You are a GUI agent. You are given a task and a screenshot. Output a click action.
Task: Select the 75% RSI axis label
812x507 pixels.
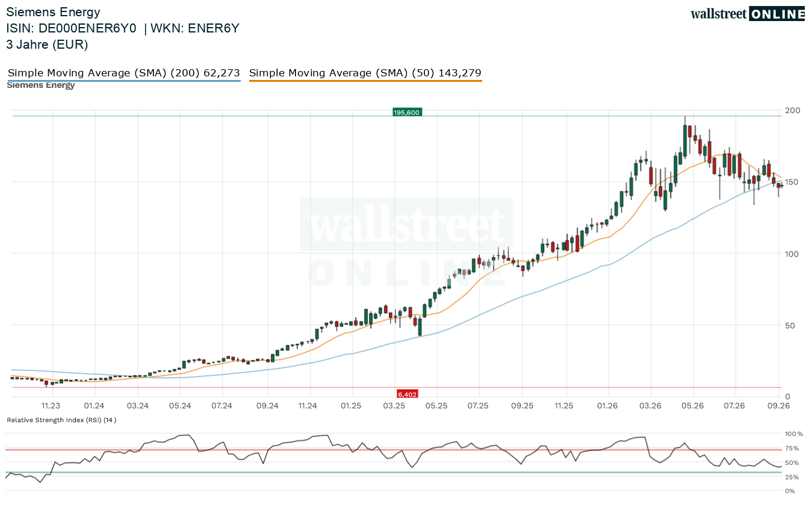coord(792,448)
